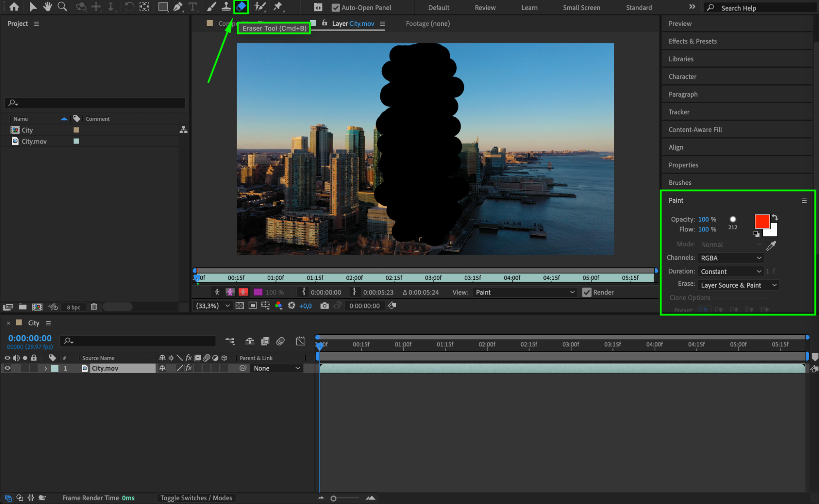
Task: Uncheck the Render checkbox
Action: coord(587,292)
